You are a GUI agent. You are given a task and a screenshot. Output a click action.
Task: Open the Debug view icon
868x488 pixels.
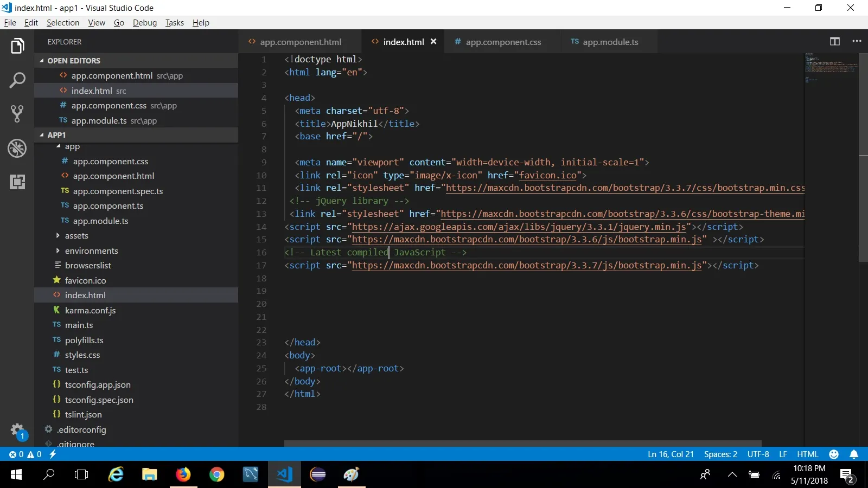(x=17, y=148)
